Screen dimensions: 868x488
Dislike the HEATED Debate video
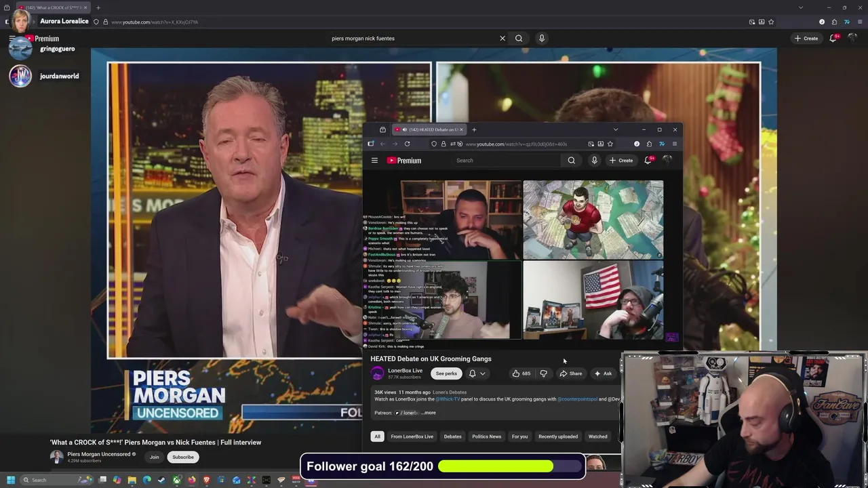(543, 373)
